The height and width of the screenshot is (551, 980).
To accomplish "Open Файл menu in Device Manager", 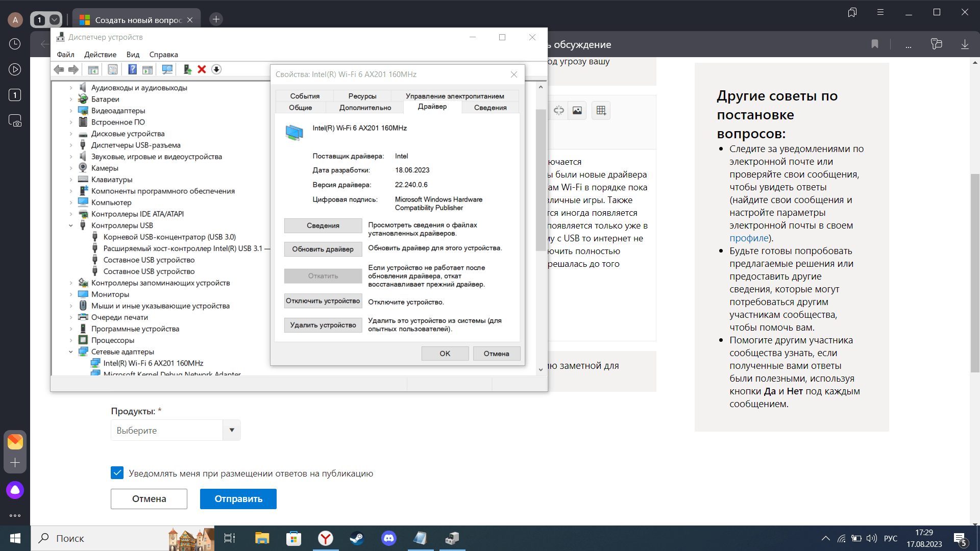I will coord(65,55).
